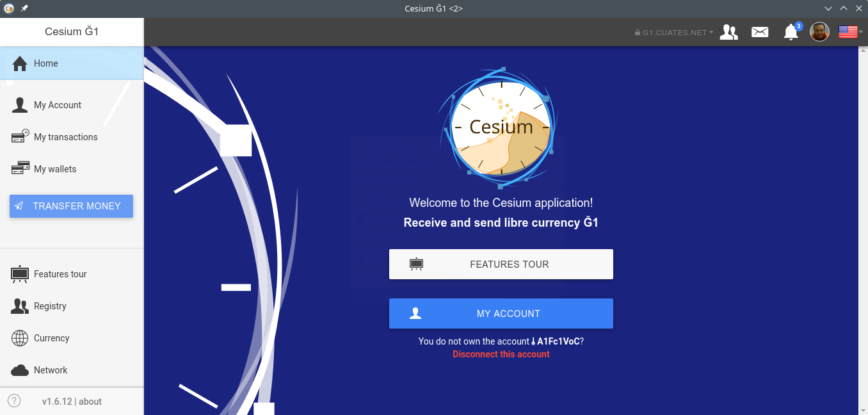The width and height of the screenshot is (868, 415).
Task: Expand the G1.CUATES.NET node dropdown
Action: (673, 32)
